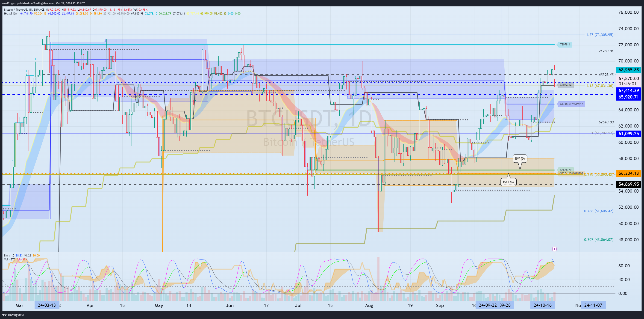This screenshot has height=319, width=644.
Task: Click the HA-MS_BW+ indicator legend
Action: (11, 14)
